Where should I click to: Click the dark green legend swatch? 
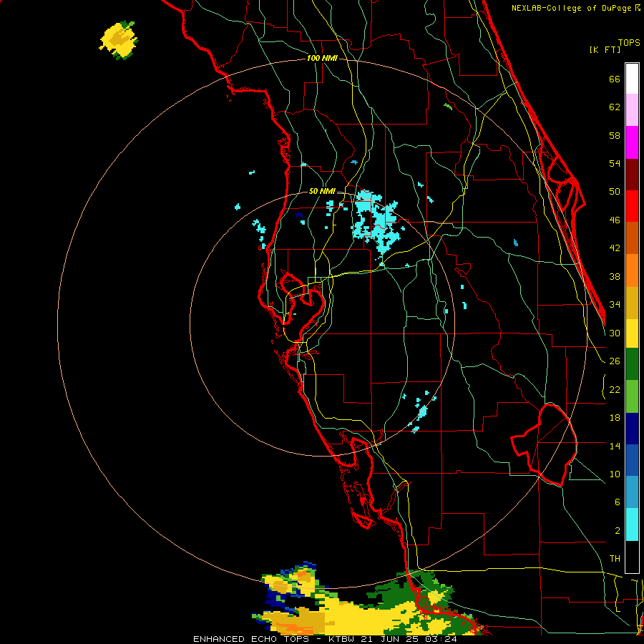pyautogui.click(x=632, y=364)
